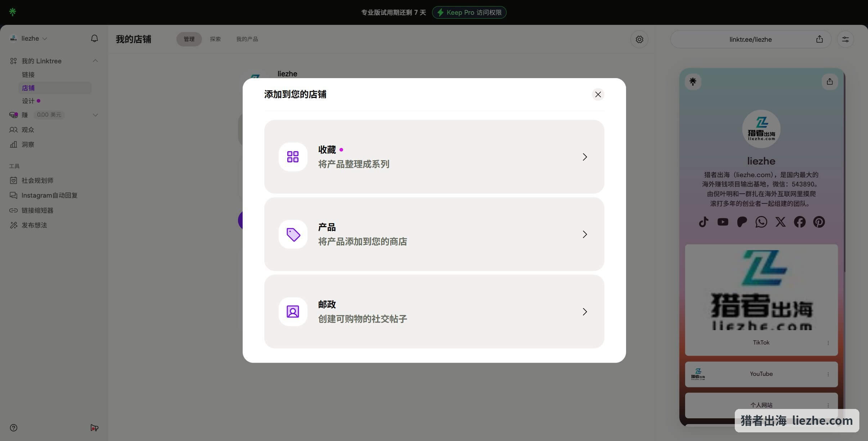Click the Facebook icon in preview
The width and height of the screenshot is (868, 441).
tap(800, 222)
